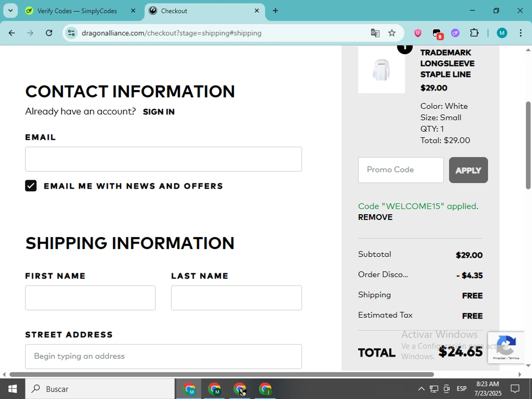The height and width of the screenshot is (399, 532).
Task: Click the address bar URL
Action: (171, 33)
